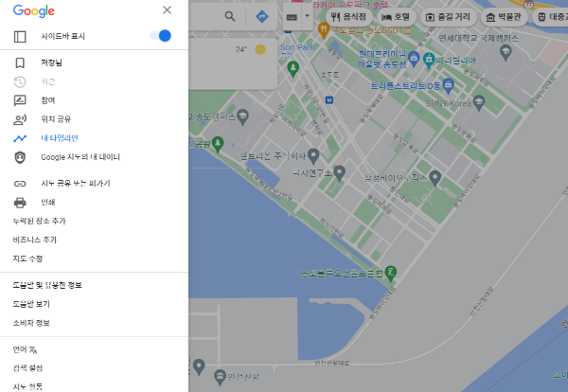Choose 지도 수정
Screen dimensions: 568x392
pyautogui.click(x=27, y=258)
